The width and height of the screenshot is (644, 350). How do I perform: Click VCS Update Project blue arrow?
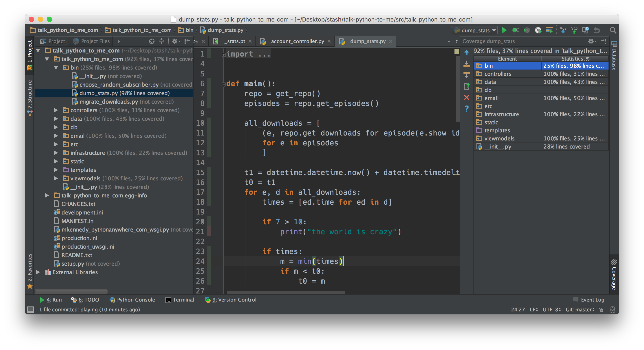click(x=563, y=30)
